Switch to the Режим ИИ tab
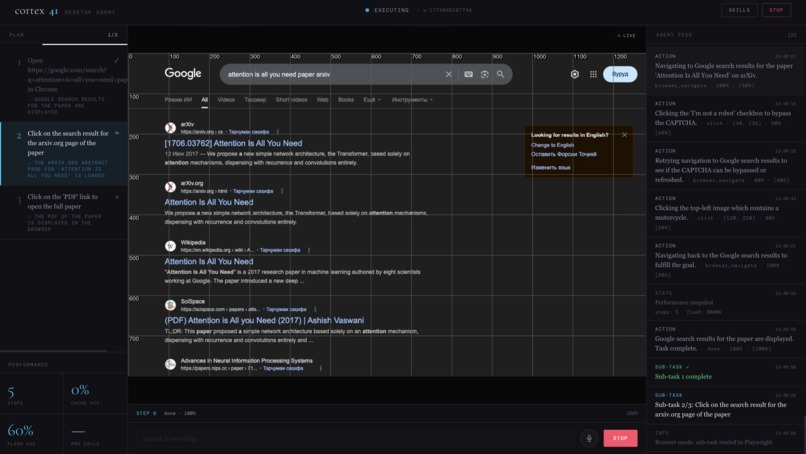This screenshot has height=454, width=806. [178, 100]
